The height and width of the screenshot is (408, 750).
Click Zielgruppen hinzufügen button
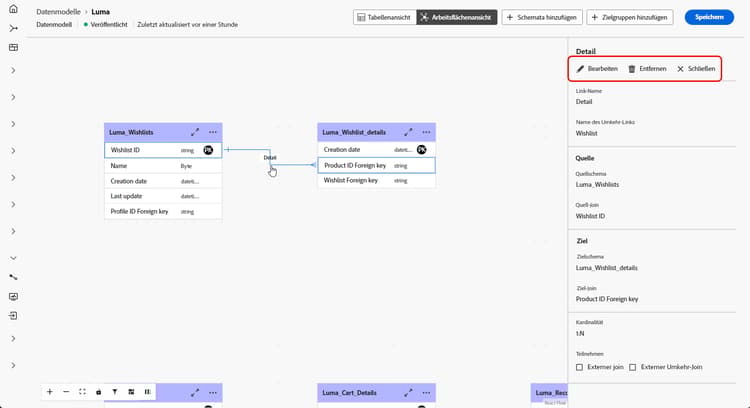pyautogui.click(x=630, y=17)
